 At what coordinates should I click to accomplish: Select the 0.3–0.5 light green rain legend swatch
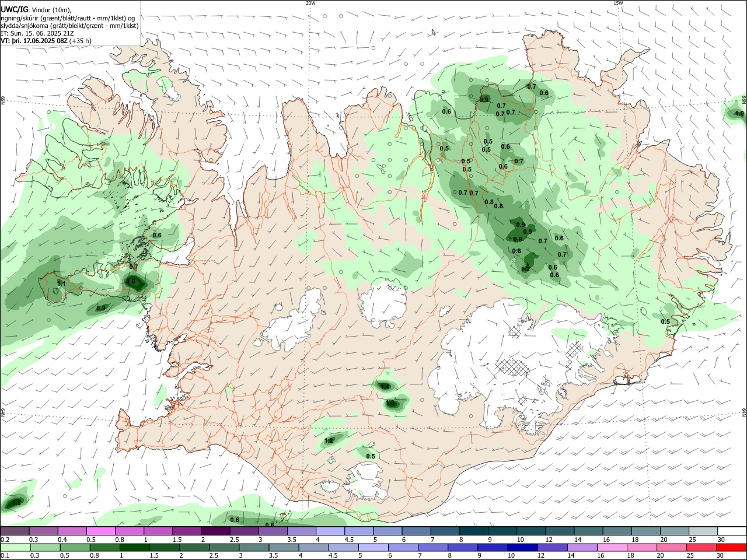point(44,547)
